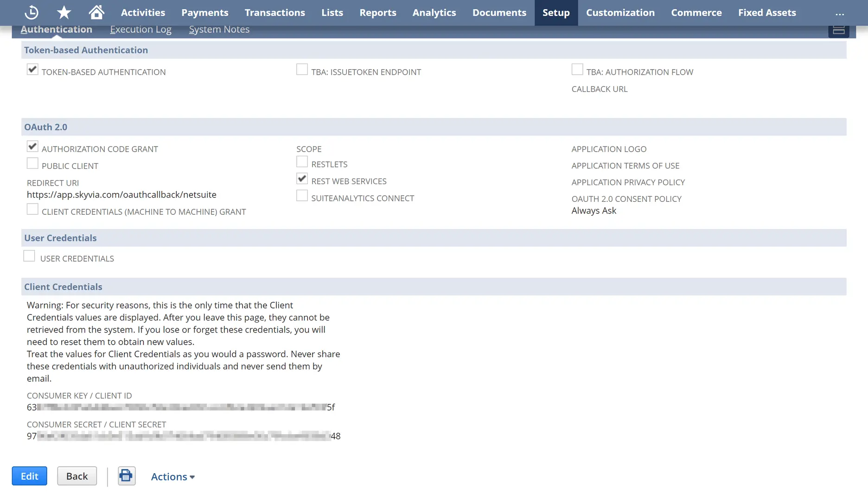Open the Documents menu
The image size is (868, 501).
(x=499, y=13)
